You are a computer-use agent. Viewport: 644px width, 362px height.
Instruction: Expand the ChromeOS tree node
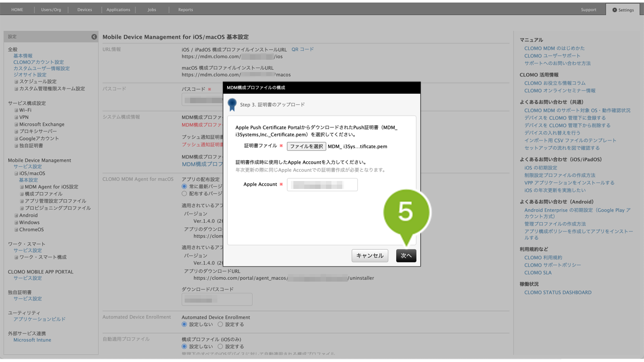tap(16, 230)
